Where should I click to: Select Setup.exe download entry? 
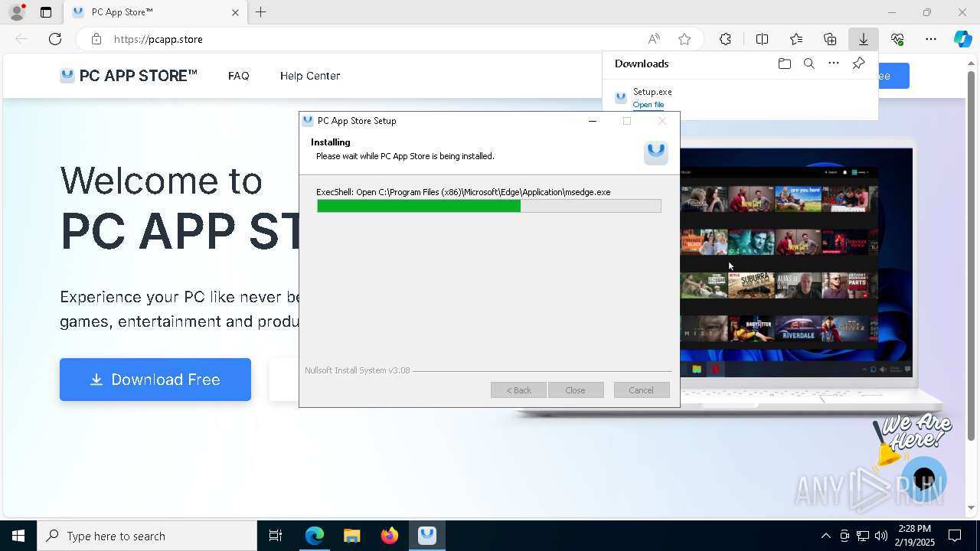tap(740, 98)
